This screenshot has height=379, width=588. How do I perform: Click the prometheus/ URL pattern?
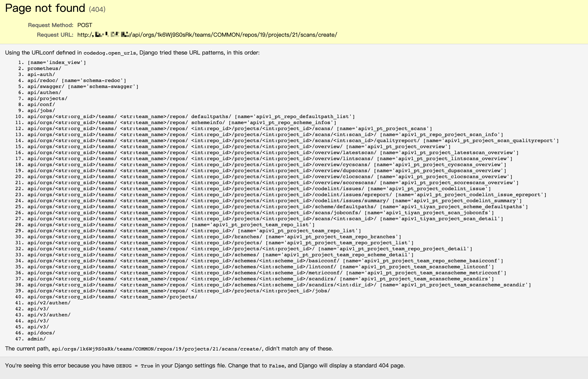point(44,68)
